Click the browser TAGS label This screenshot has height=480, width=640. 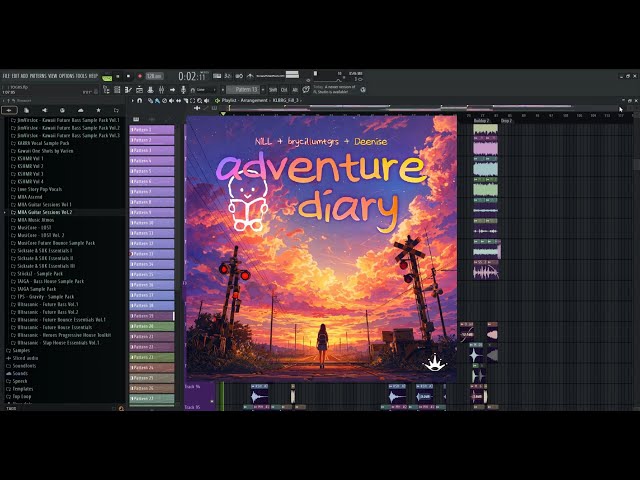(11, 408)
